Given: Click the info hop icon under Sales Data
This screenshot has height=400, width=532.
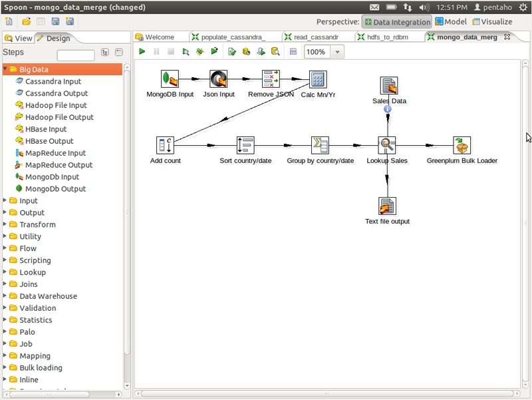Looking at the screenshot, I should 388,109.
